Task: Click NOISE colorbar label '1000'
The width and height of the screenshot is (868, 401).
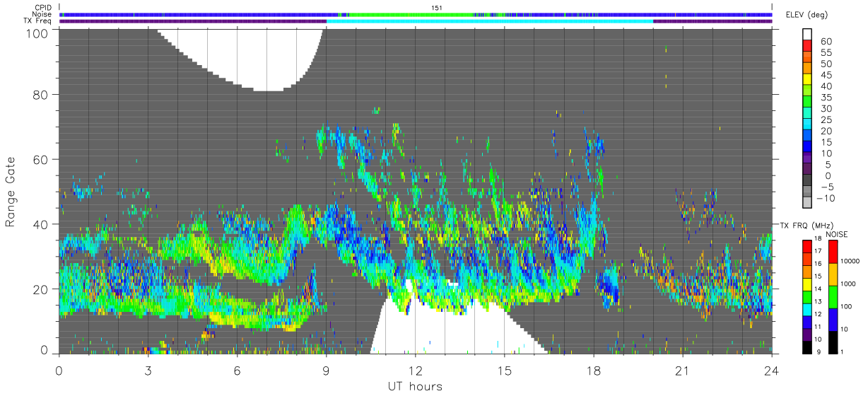Action: coord(848,284)
